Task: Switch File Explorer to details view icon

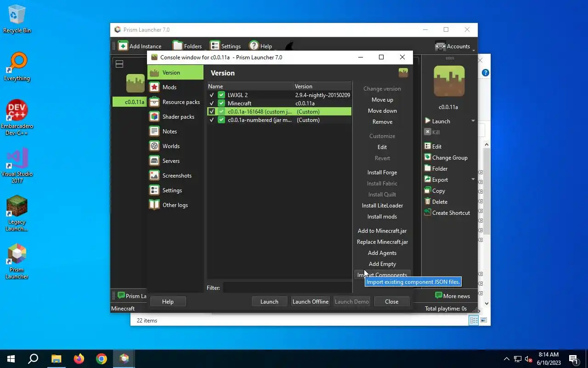Action: click(x=474, y=320)
